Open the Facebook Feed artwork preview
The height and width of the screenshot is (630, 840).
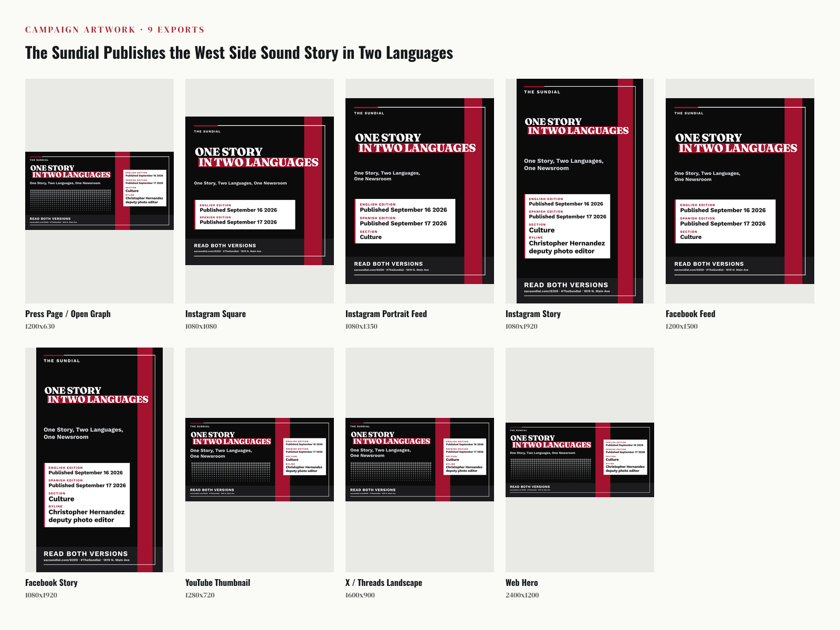click(x=740, y=191)
